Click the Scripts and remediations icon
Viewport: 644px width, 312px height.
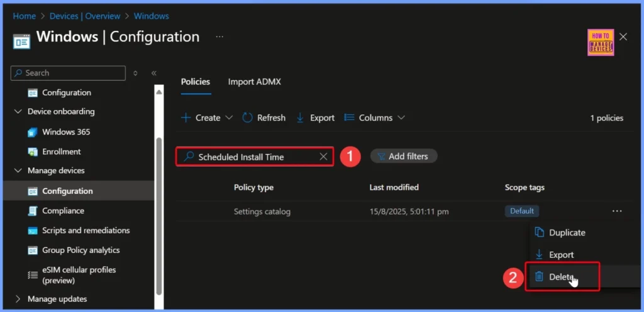pos(33,231)
